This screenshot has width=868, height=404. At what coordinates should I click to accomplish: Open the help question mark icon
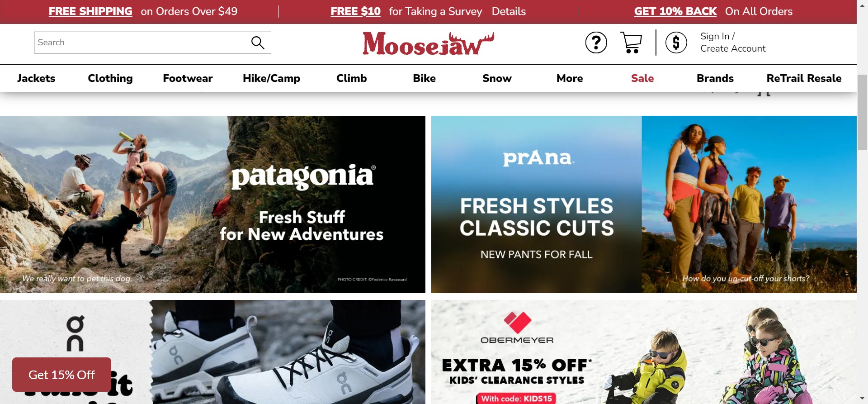596,43
